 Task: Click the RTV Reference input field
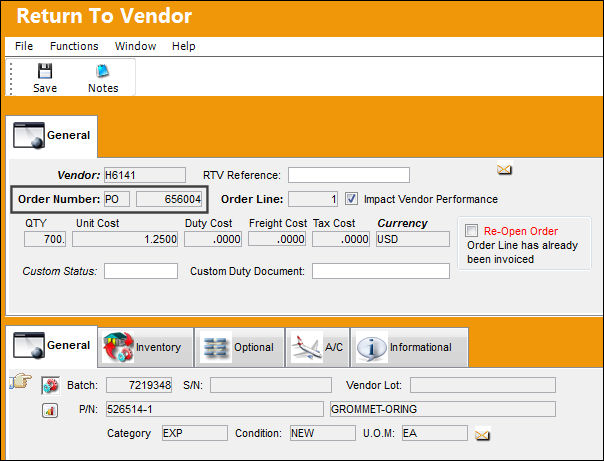click(x=349, y=175)
